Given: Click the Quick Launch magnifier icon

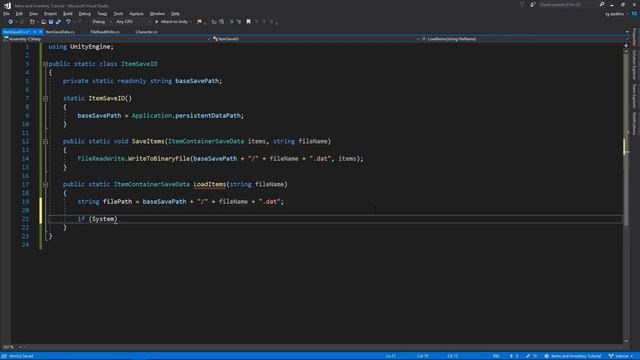Looking at the screenshot, I should pos(602,4).
